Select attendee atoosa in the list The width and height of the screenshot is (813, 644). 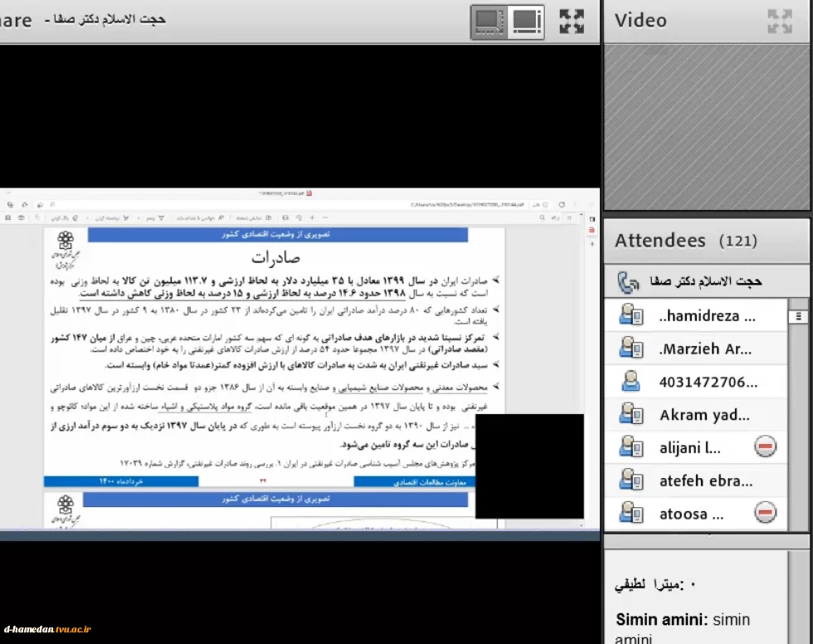(696, 514)
